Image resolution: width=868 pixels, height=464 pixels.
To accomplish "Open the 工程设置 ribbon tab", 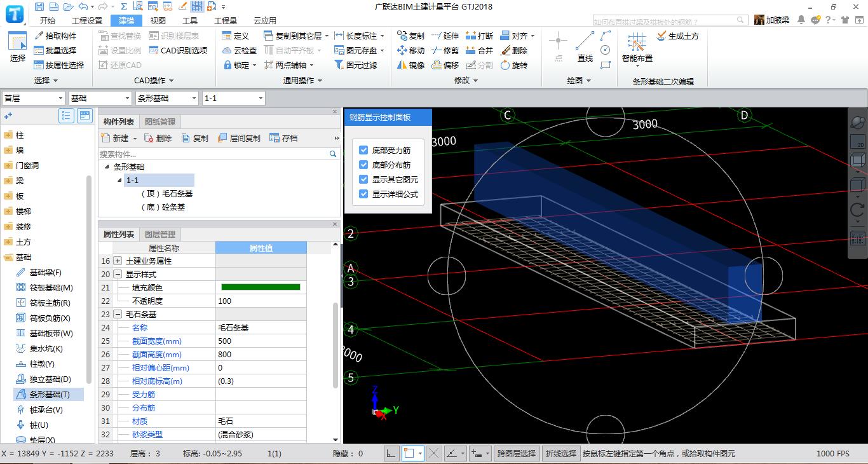I will click(87, 20).
